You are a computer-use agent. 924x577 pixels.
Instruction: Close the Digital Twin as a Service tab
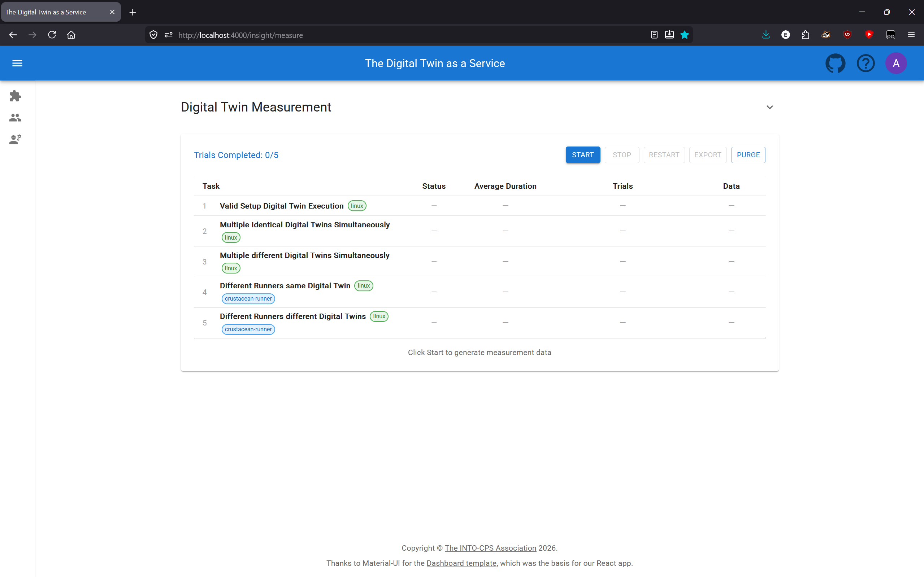[112, 12]
